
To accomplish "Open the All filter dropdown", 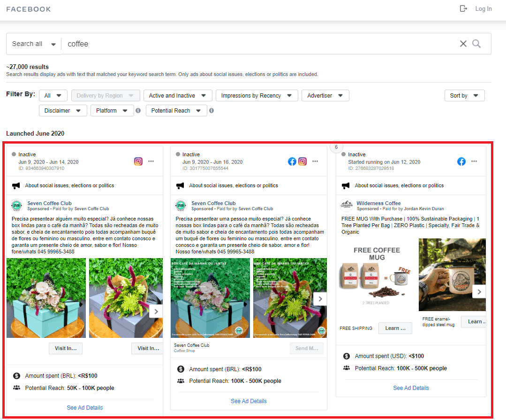I will (x=53, y=96).
